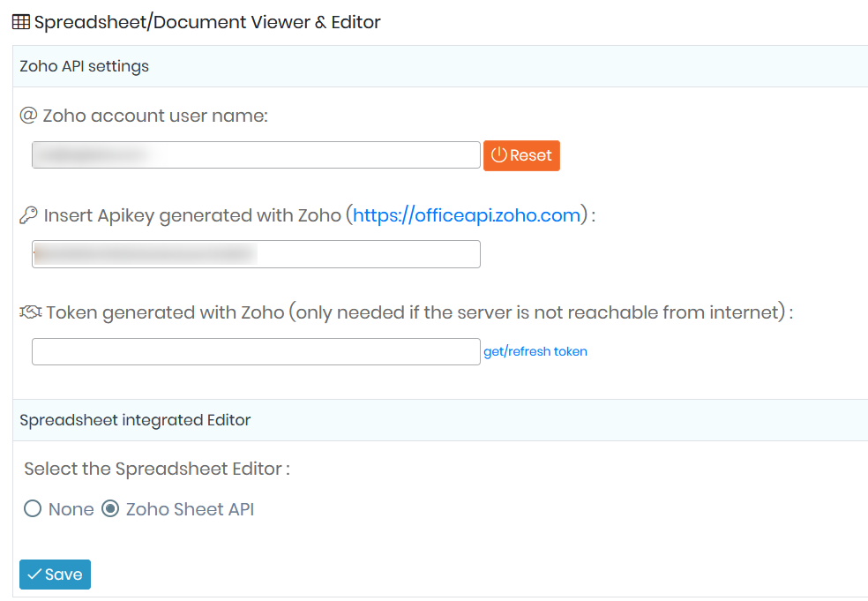Click the Zoho API settings section header

click(440, 66)
